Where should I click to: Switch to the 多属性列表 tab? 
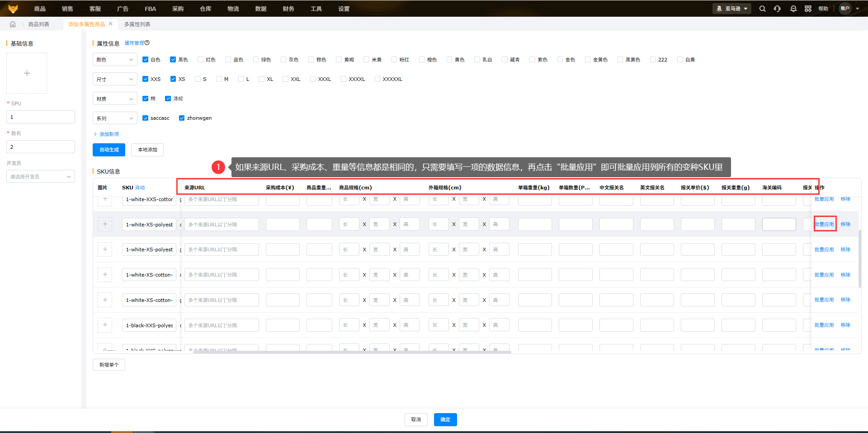137,24
